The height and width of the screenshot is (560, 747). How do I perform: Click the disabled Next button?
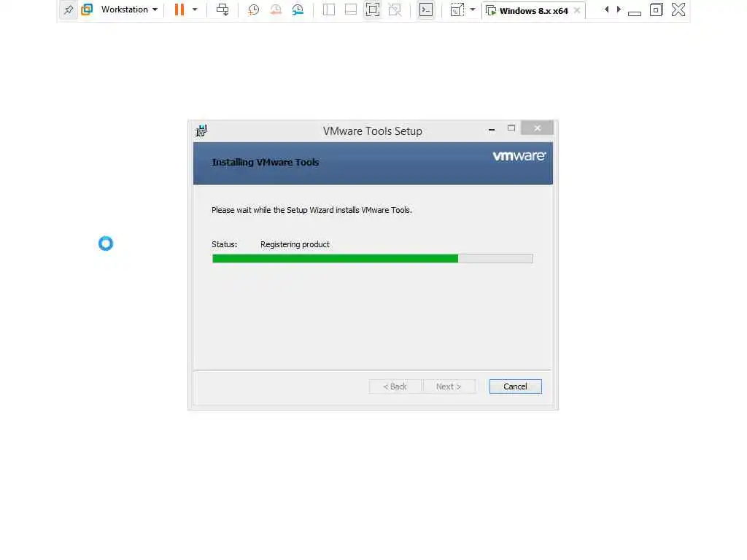click(x=449, y=386)
